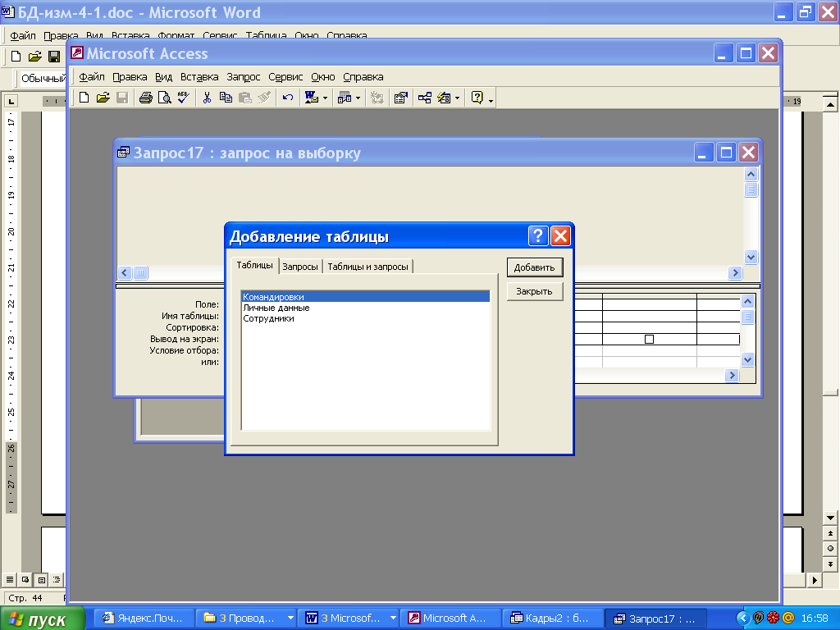
Task: Click the Undo arrow icon
Action: point(288,98)
